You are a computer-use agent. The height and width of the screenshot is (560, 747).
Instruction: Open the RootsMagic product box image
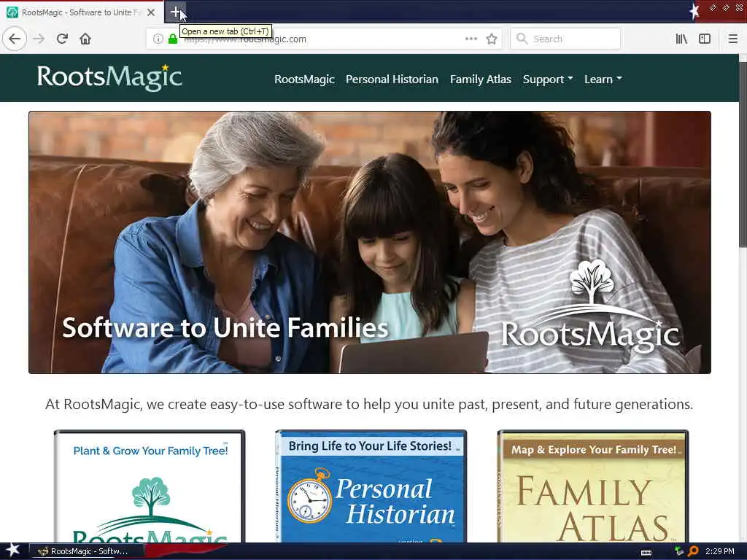pos(150,486)
